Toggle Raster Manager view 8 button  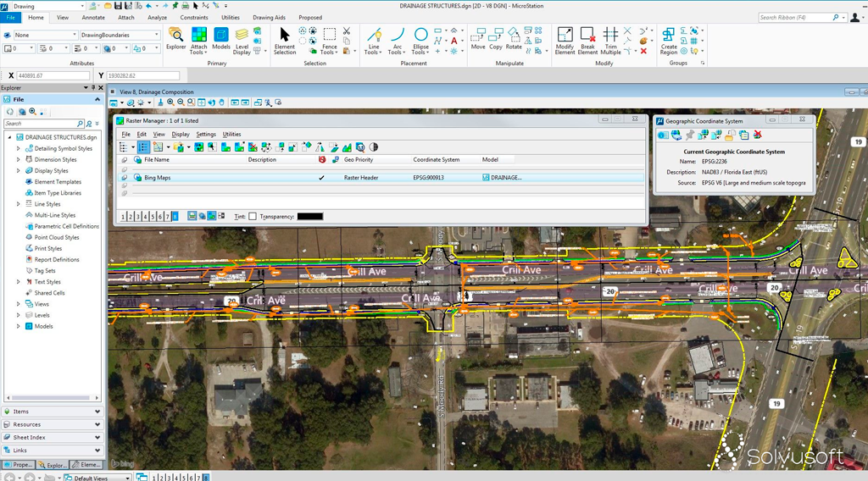pos(175,216)
